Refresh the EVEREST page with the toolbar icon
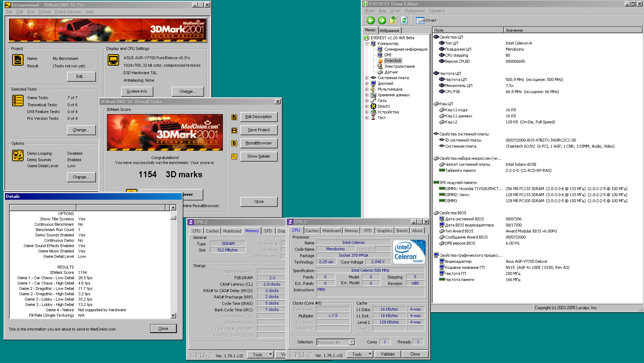Screen dimensions: 644x363 pos(404,20)
